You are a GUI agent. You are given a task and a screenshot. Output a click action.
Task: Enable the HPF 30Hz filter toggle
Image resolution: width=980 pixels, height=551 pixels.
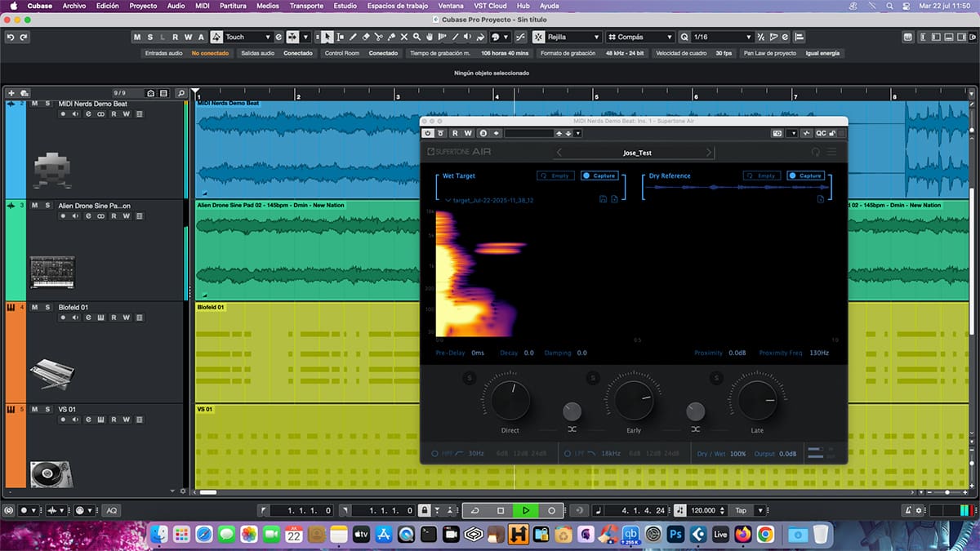pos(434,453)
